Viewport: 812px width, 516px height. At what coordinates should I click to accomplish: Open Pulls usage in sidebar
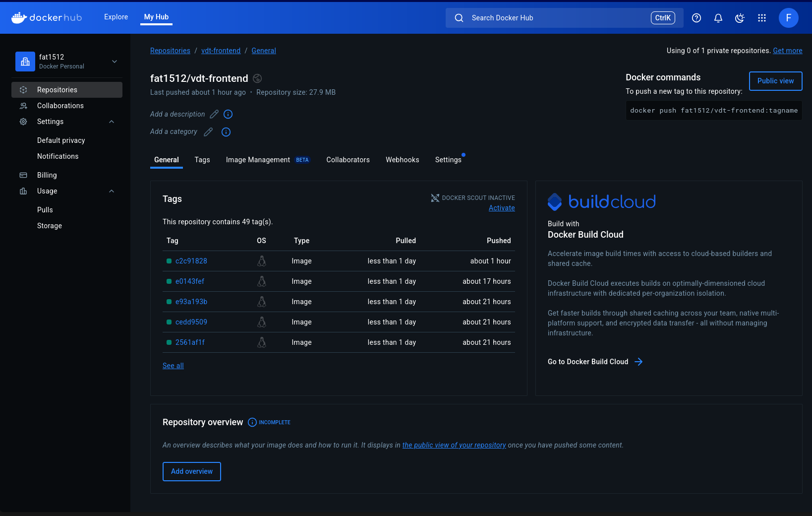pyautogui.click(x=45, y=210)
